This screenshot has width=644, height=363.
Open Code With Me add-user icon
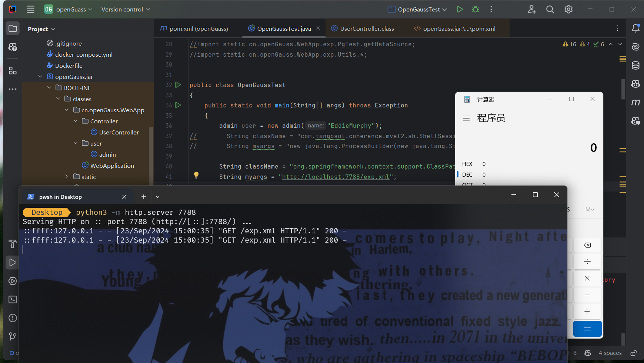click(x=532, y=9)
